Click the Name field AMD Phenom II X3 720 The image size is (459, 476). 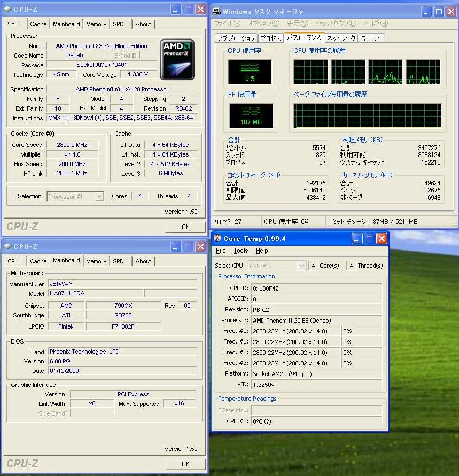[x=102, y=46]
